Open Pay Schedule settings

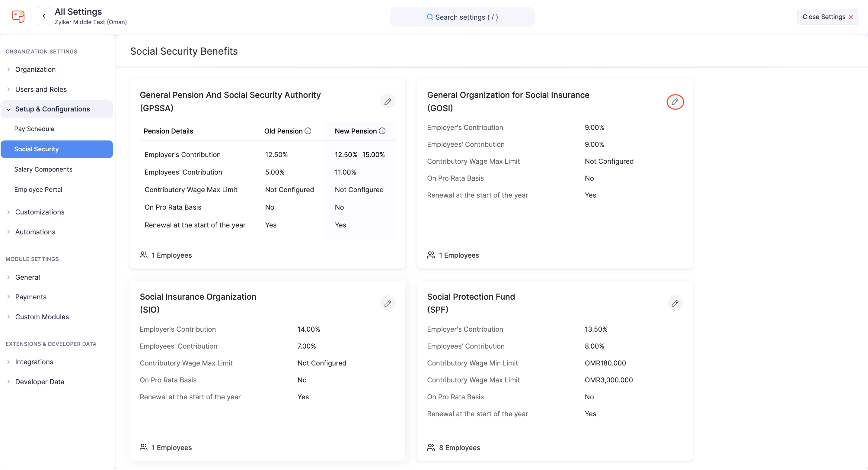click(x=34, y=129)
